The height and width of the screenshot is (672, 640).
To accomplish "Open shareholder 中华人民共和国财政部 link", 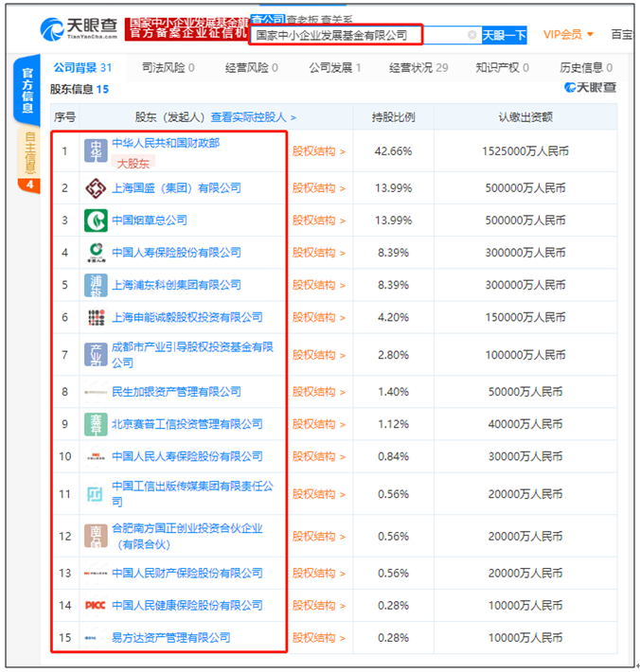I will 166,143.
